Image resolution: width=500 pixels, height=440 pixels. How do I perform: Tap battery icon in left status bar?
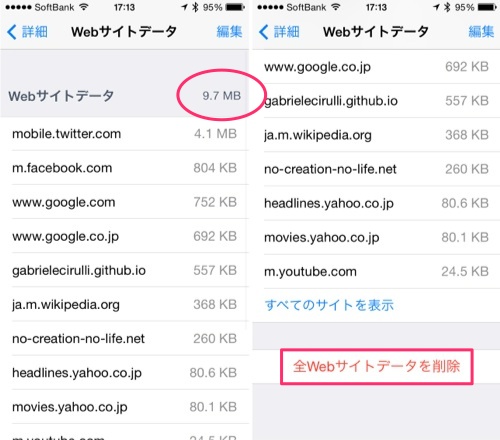point(235,7)
